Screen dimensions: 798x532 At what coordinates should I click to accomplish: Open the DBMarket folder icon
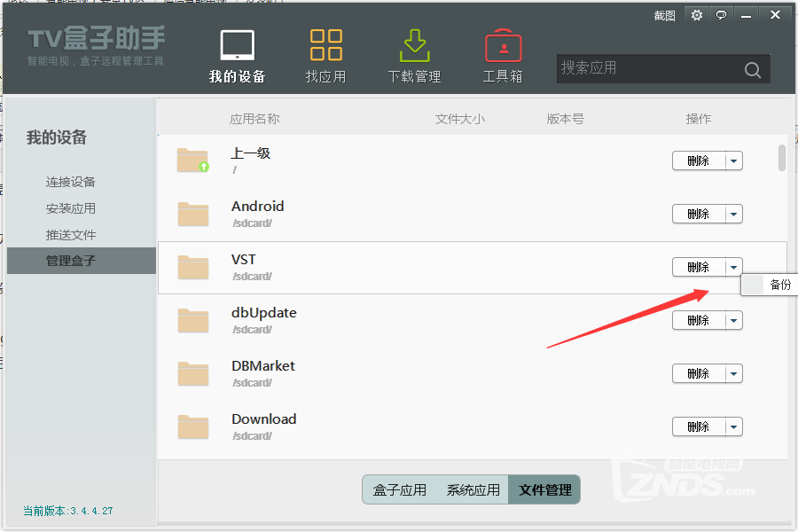coord(193,373)
